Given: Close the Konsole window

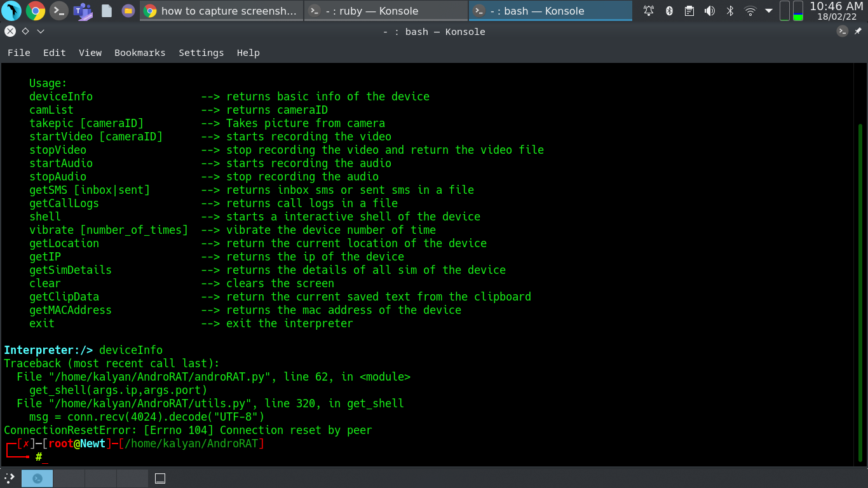Looking at the screenshot, I should click(10, 31).
